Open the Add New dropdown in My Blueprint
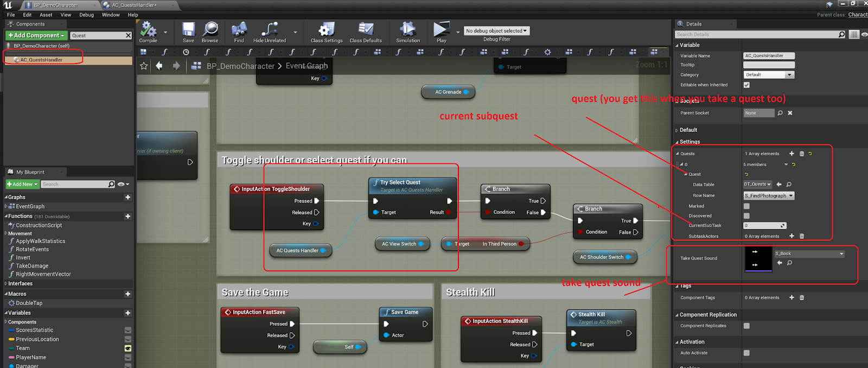The image size is (868, 368). (x=22, y=184)
